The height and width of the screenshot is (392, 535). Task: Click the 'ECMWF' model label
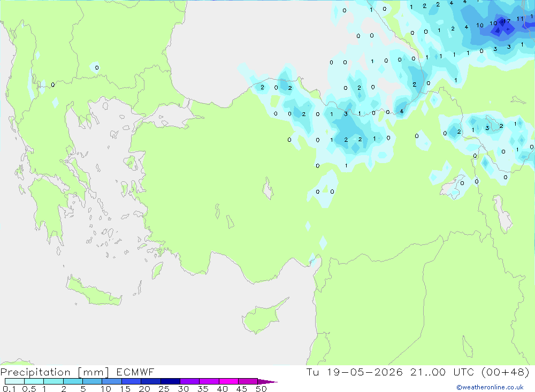pyautogui.click(x=135, y=372)
